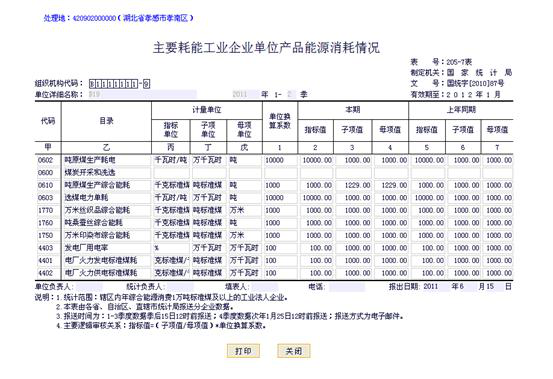Click 上年同期 指标值 cell for row 4401
Screen dimensions: 553x379
click(427, 261)
